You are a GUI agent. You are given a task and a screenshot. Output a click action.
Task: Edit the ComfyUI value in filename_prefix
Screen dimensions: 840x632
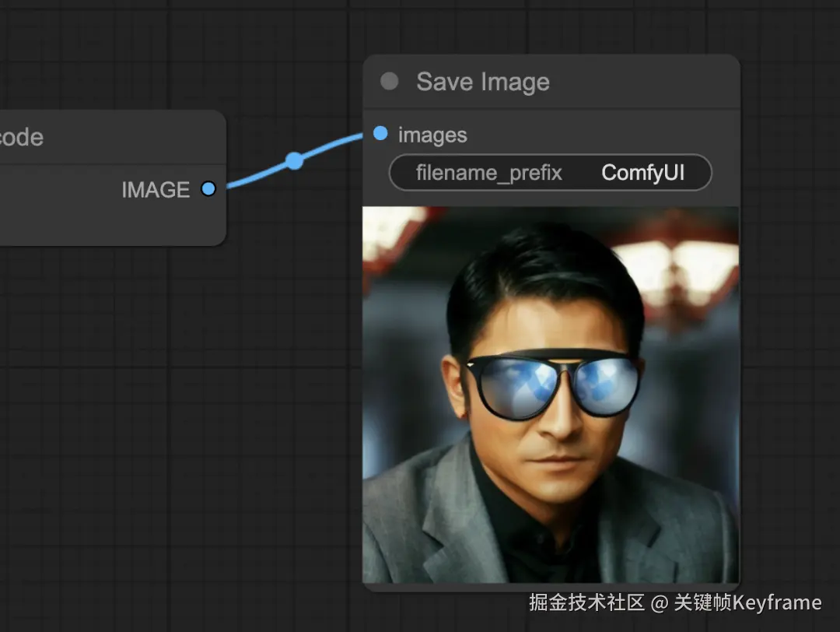[642, 173]
